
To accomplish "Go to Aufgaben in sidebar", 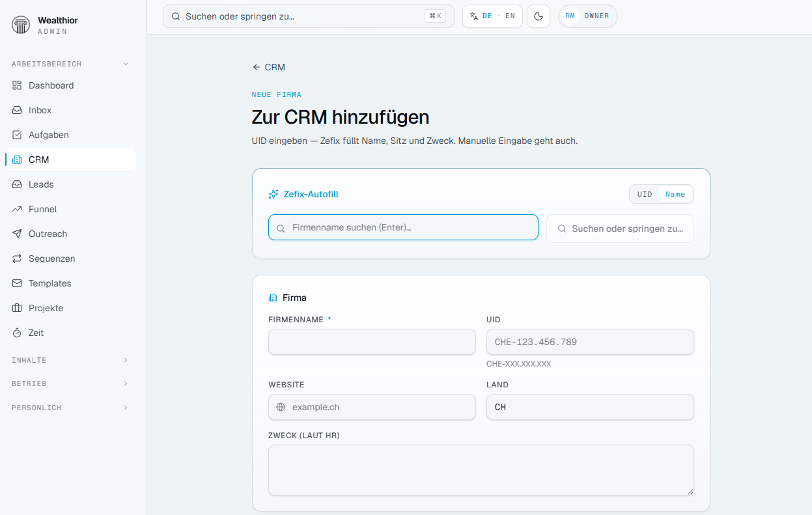I will pos(70,135).
